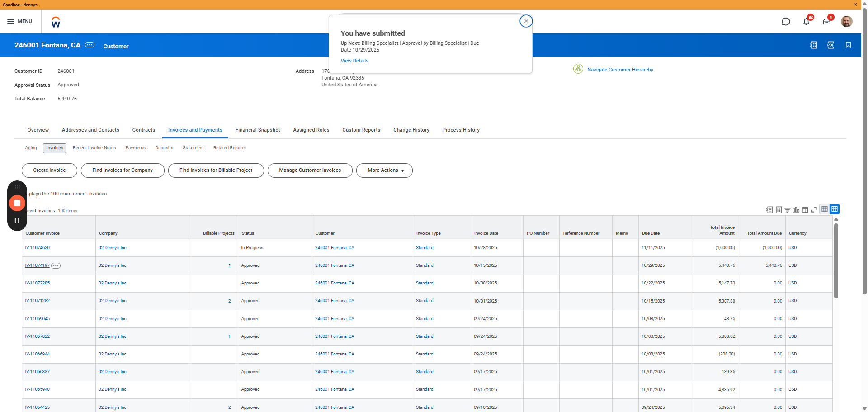The width and height of the screenshot is (868, 412).
Task: Click the Create Invoice button
Action: point(49,170)
